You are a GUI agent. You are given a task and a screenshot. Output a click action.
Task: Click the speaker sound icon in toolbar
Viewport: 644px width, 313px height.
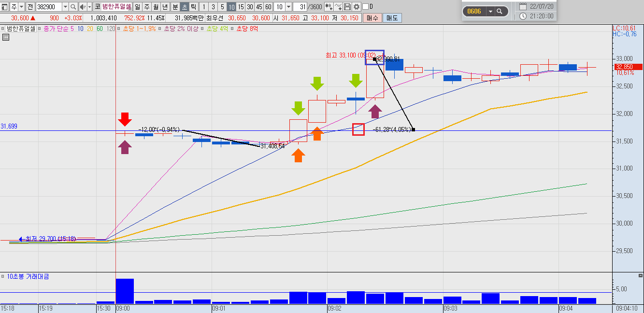pos(83,7)
